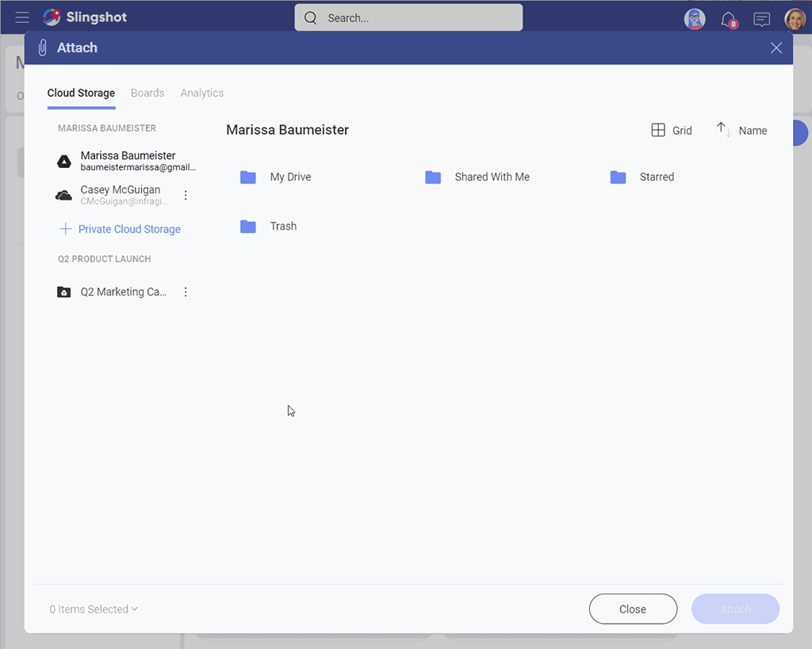Viewport: 812px width, 649px height.
Task: Toggle the Grid view layout
Action: (x=672, y=131)
